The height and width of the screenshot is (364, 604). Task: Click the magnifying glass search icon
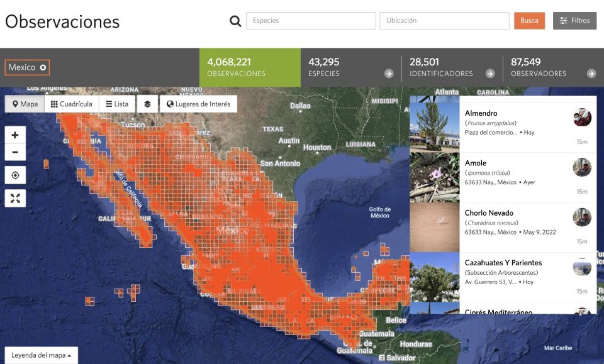(x=235, y=21)
